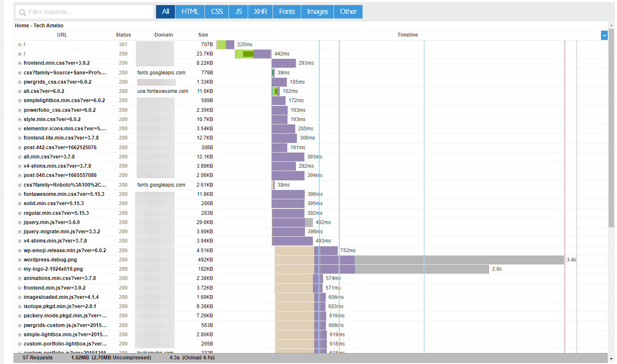This screenshot has width=617, height=364.
Task: Select the HTML filter tab
Action: tap(190, 12)
